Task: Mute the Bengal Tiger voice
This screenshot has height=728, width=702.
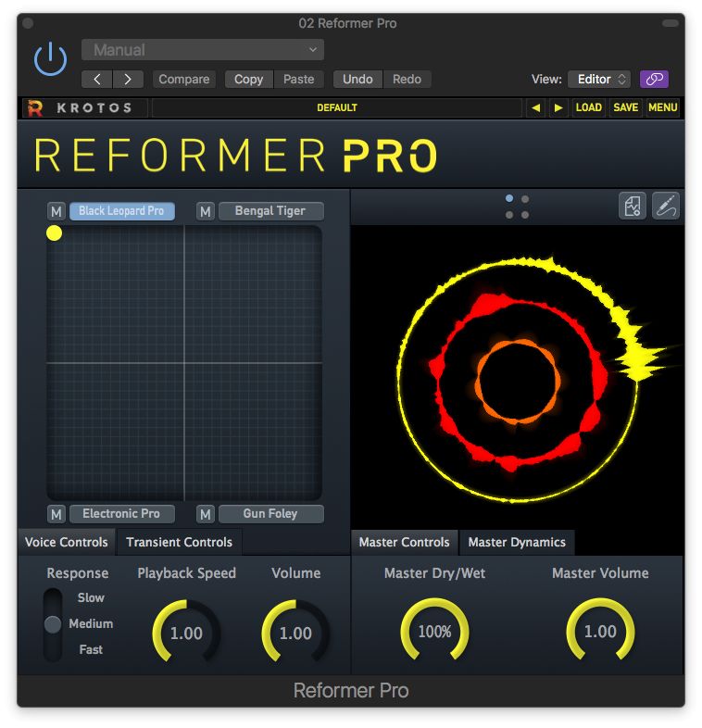Action: click(x=206, y=212)
